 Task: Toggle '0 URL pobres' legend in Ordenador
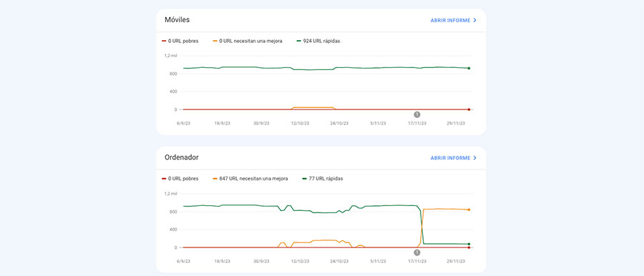pos(181,179)
